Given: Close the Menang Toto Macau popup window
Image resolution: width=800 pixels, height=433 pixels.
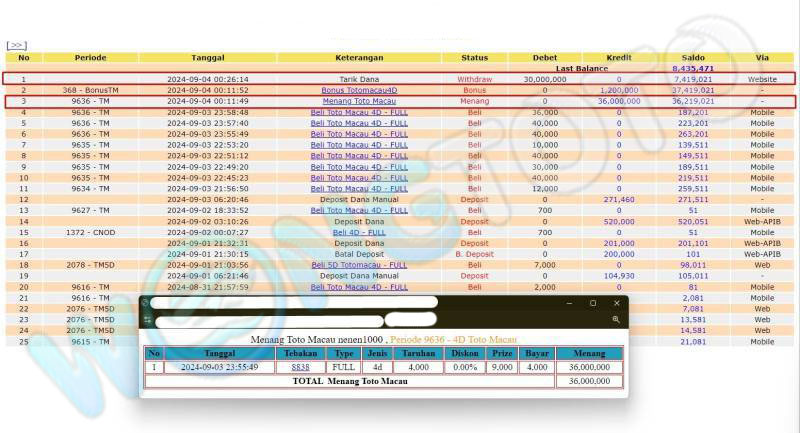Looking at the screenshot, I should tap(617, 303).
